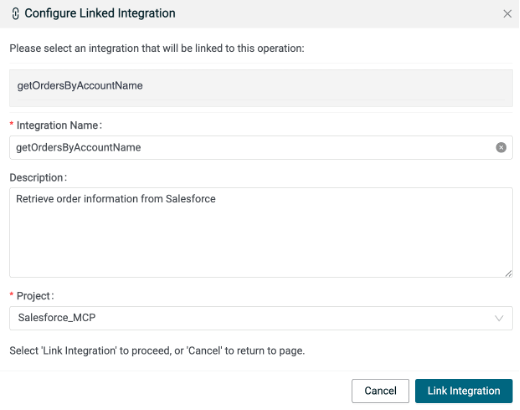This screenshot has width=520, height=410.
Task: Select the getOrdersByAccountName integration row
Action: 261,88
